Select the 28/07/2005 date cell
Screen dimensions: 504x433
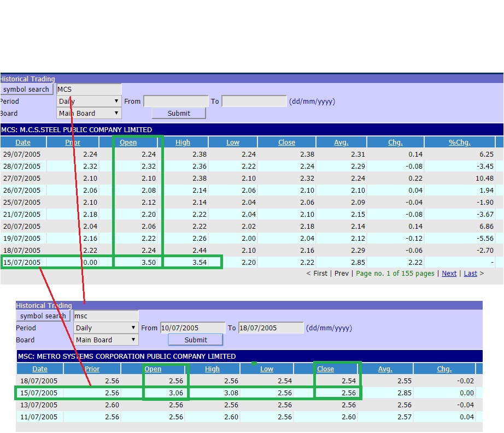tap(22, 167)
